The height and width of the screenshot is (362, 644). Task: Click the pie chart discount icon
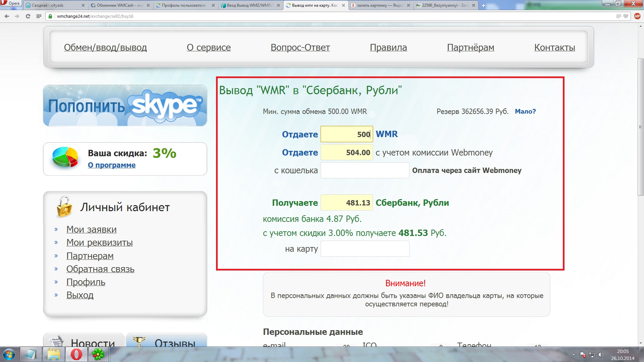(x=65, y=157)
